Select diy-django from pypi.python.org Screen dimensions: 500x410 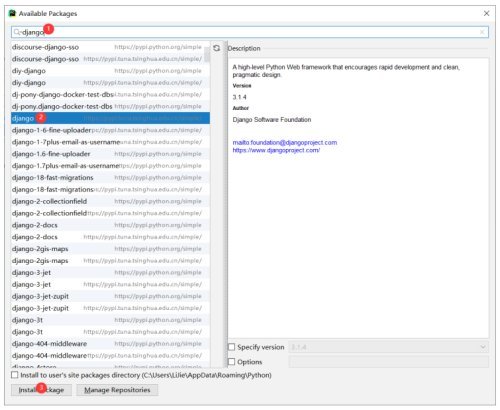coord(110,71)
